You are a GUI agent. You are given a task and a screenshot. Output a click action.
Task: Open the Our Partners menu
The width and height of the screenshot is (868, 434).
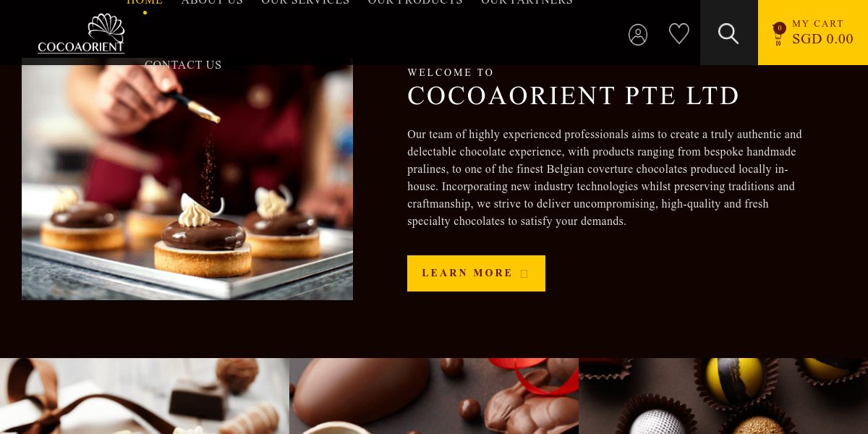point(527,2)
